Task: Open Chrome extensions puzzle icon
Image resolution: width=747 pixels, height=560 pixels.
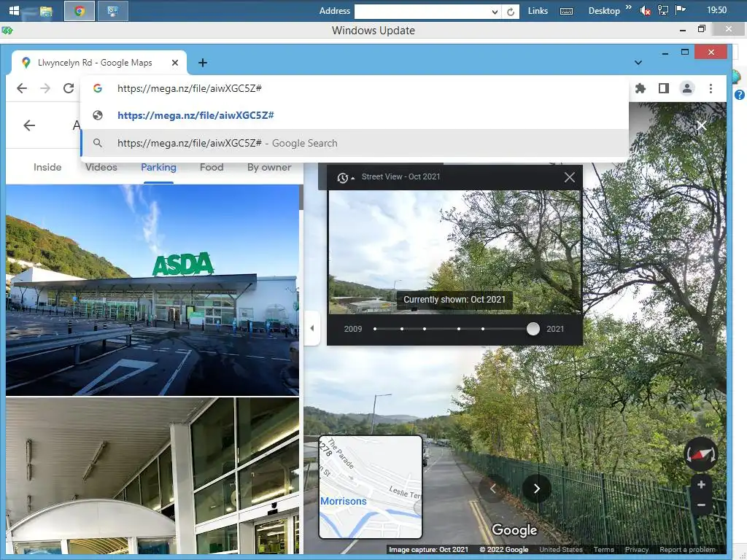Action: point(640,88)
